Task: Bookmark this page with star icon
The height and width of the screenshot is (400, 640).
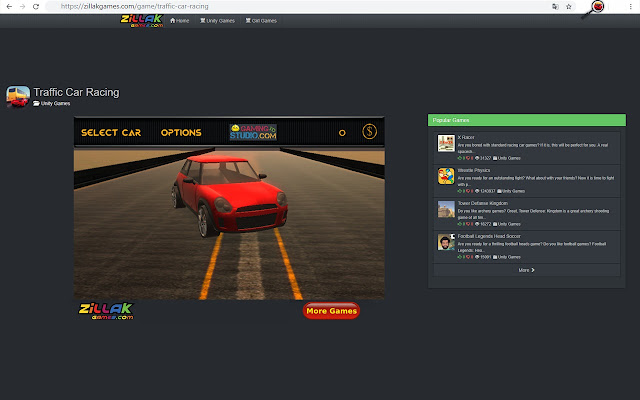Action: [x=569, y=7]
